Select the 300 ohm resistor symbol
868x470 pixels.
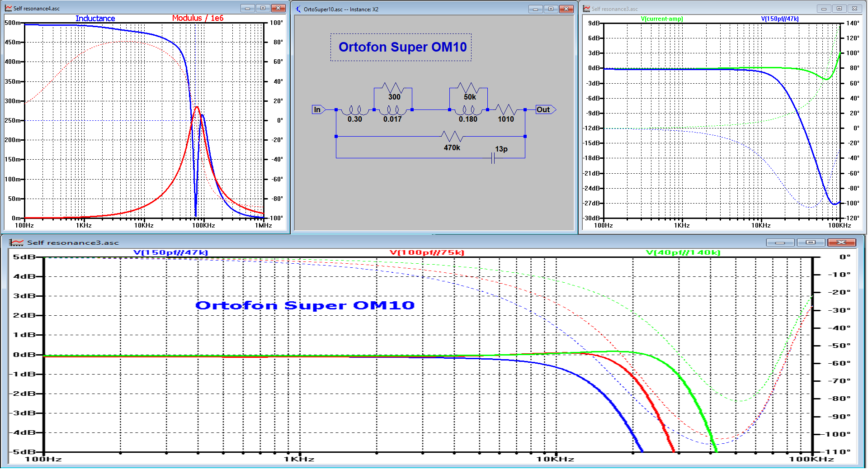click(x=392, y=87)
